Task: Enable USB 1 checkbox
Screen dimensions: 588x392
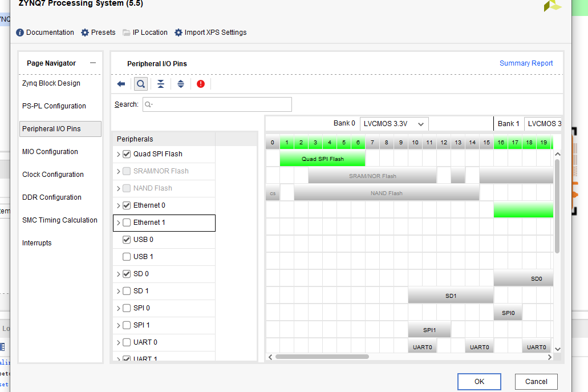Action: click(x=127, y=257)
